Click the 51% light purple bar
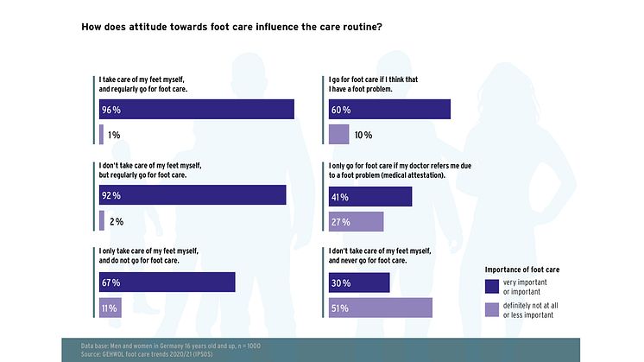Screen dimensions: 644x362 click(381, 308)
